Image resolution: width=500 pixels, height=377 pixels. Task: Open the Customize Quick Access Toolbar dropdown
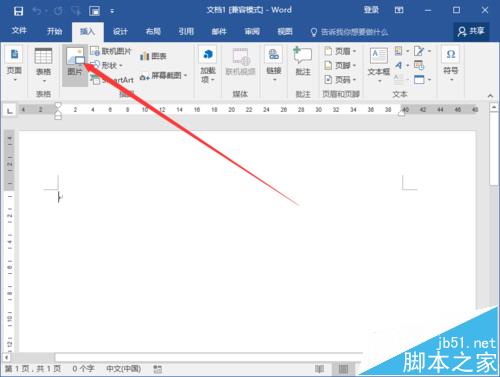(112, 11)
